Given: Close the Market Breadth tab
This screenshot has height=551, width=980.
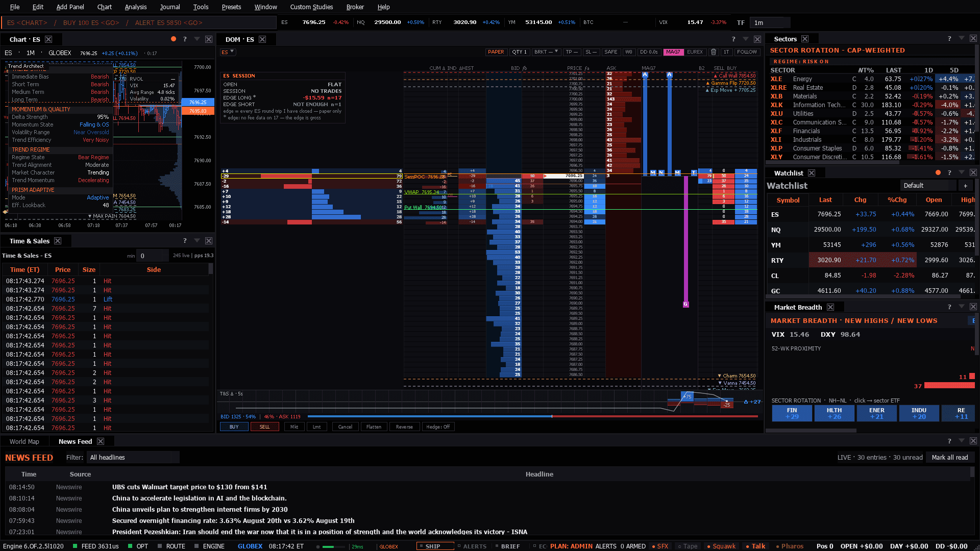Looking at the screenshot, I should [x=830, y=307].
